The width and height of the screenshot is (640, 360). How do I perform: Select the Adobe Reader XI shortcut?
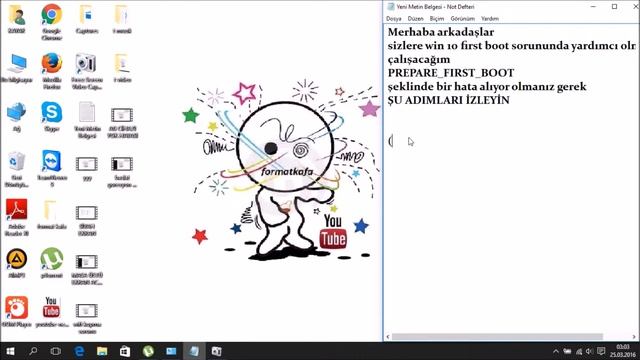point(16,217)
